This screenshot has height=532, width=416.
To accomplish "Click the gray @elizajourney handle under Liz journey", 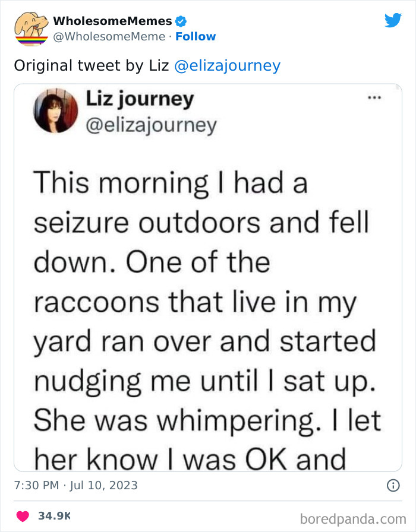I will (x=152, y=125).
